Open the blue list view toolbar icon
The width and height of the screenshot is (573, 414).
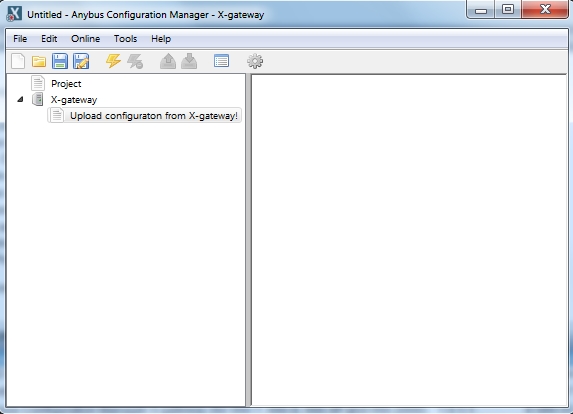[221, 61]
